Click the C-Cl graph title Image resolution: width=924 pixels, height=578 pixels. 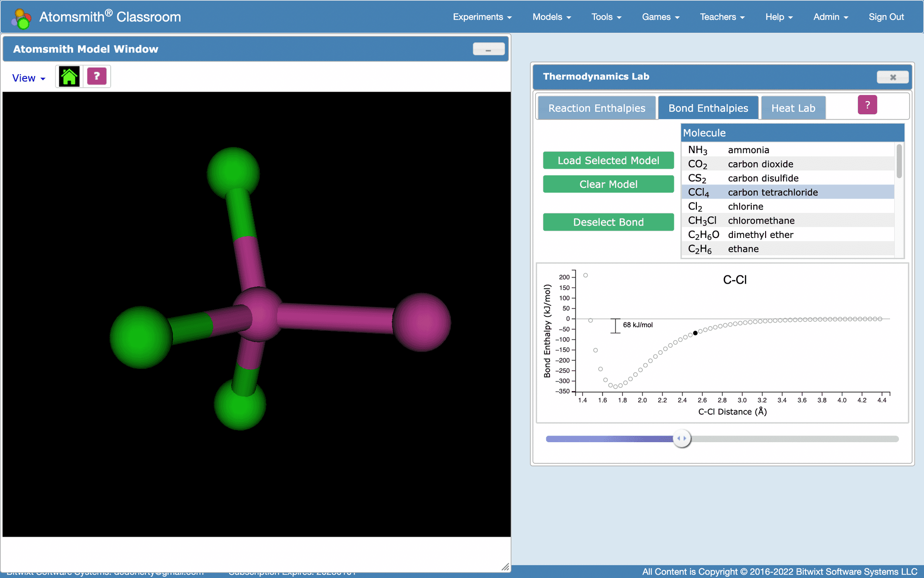coord(735,280)
